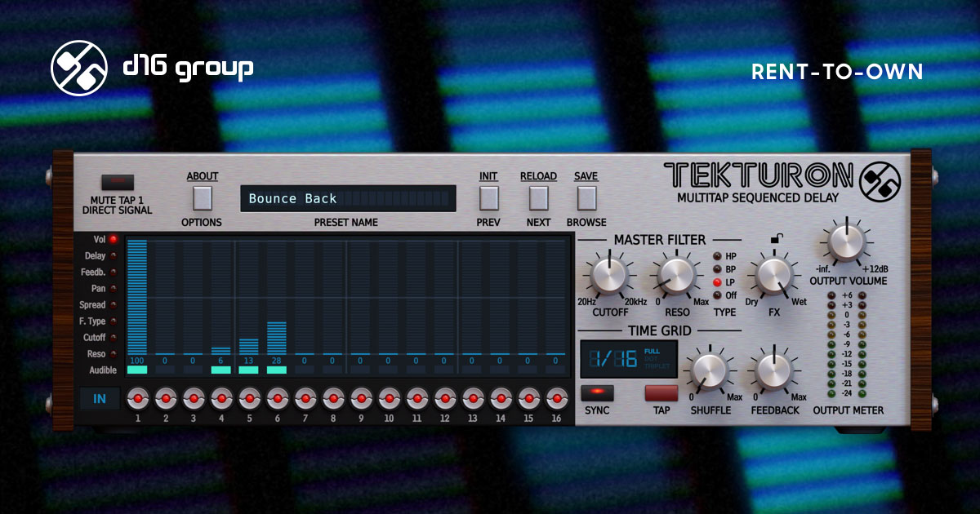Screen dimensions: 980x514
Task: Toggle tap 6 red button
Action: point(277,398)
